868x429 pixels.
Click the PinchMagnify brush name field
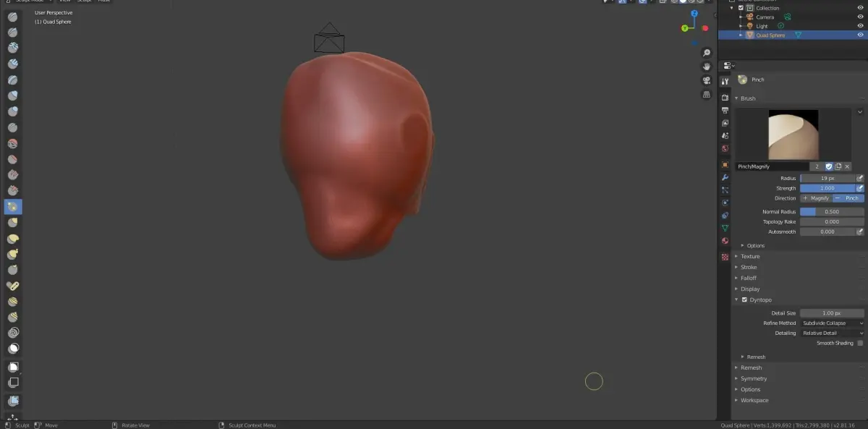(773, 166)
